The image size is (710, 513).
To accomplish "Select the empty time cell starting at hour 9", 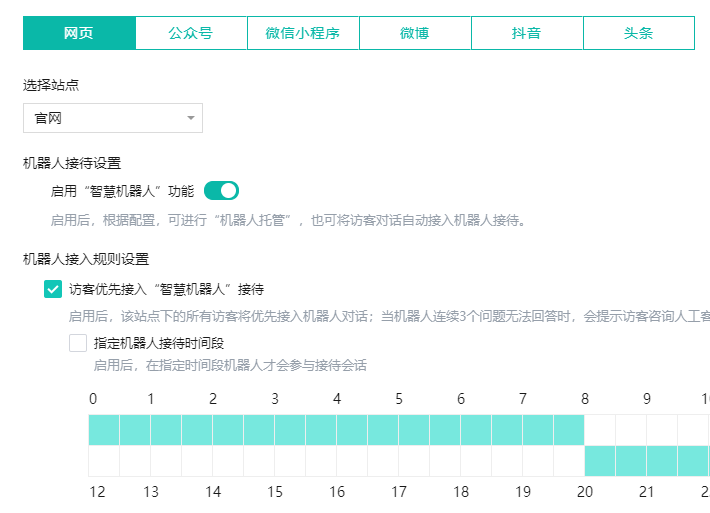I will pyautogui.click(x=662, y=430).
